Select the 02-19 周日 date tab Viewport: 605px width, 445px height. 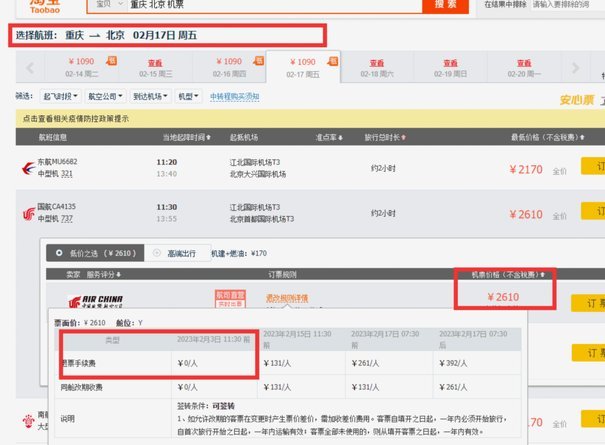(x=451, y=68)
